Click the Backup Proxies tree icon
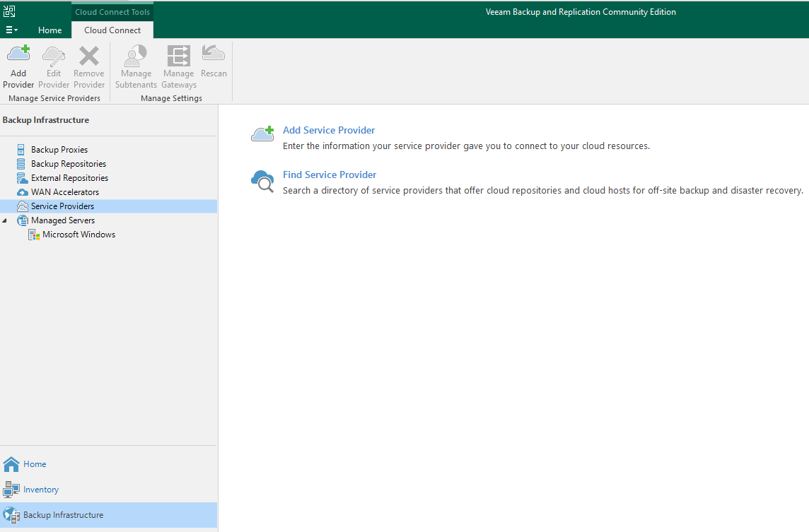 (21, 150)
